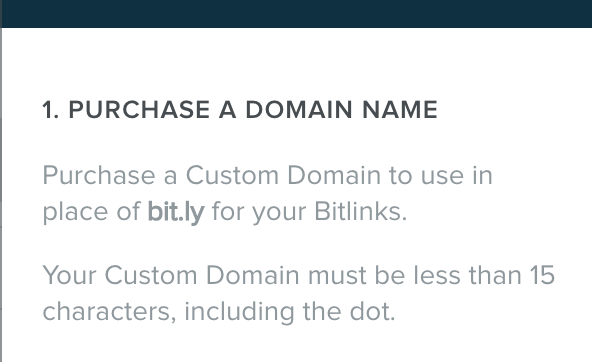
Task: Click the words 'place of' before bit.ly
Action: pos(91,212)
